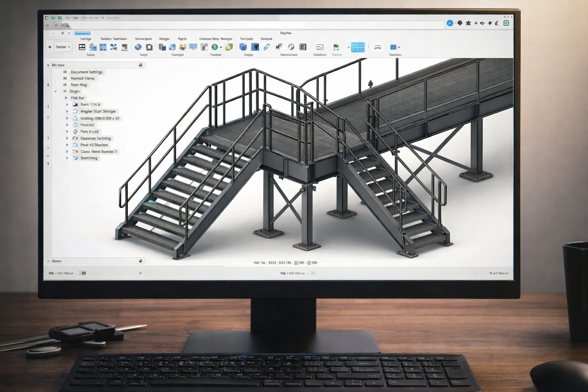The width and height of the screenshot is (588, 392).
Task: Select the Beam tool icon in the toolbar
Action: (82, 47)
